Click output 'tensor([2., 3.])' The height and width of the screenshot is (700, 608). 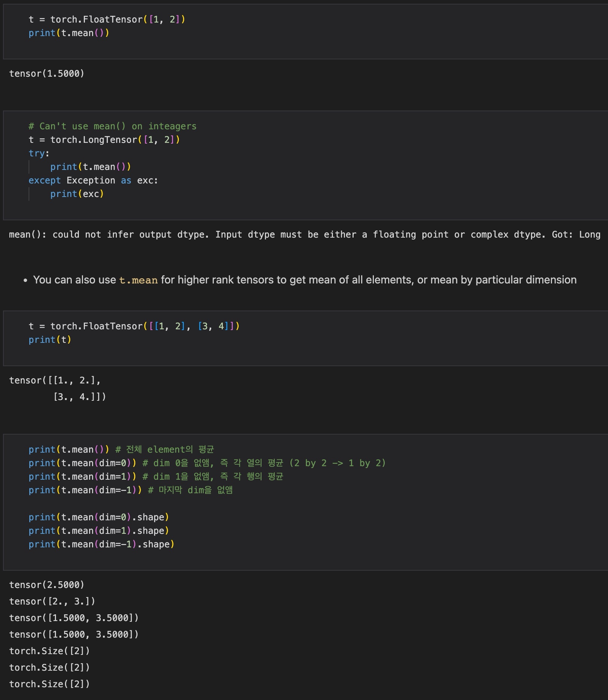tap(52, 602)
